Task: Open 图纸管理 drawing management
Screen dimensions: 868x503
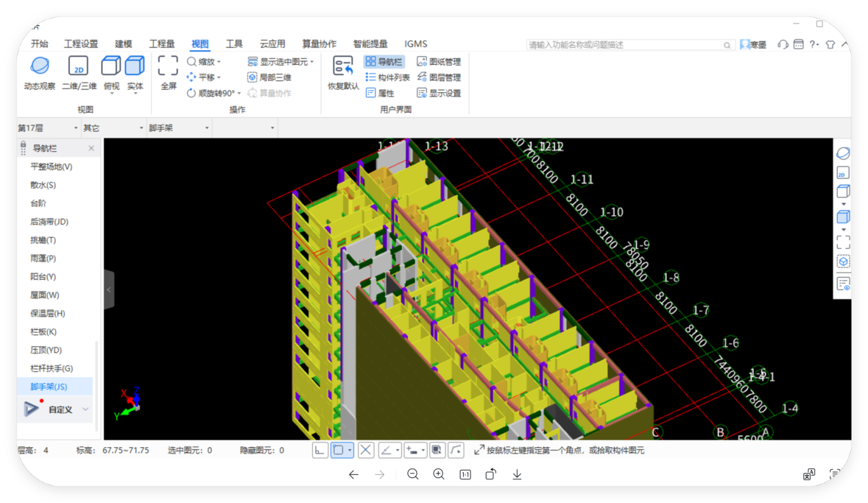Action: 438,62
